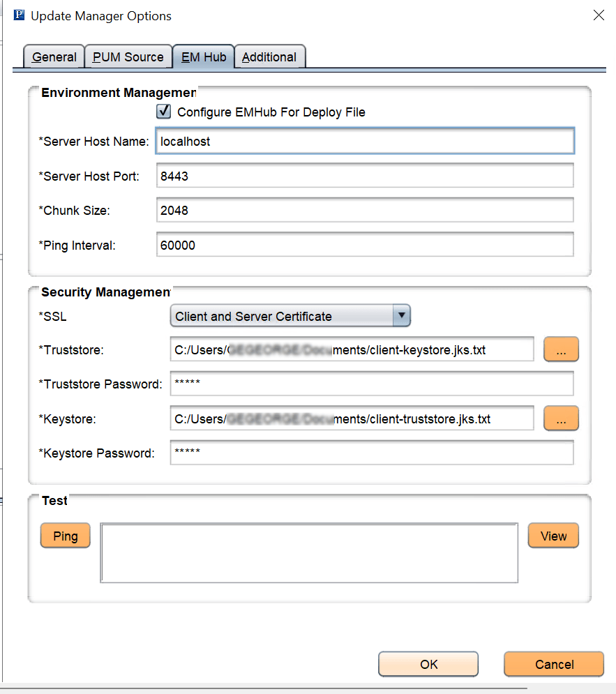The height and width of the screenshot is (694, 616).
Task: Click the Update Manager title bar icon
Action: coord(19,13)
